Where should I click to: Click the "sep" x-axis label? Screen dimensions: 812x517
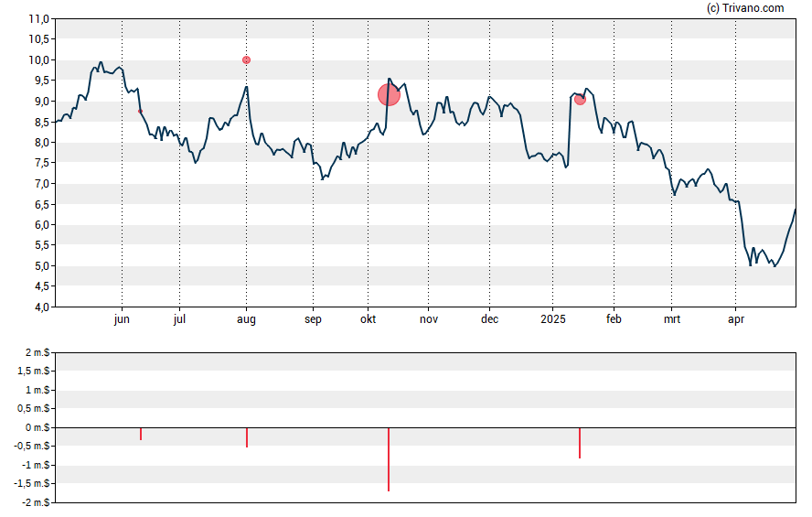tap(313, 319)
